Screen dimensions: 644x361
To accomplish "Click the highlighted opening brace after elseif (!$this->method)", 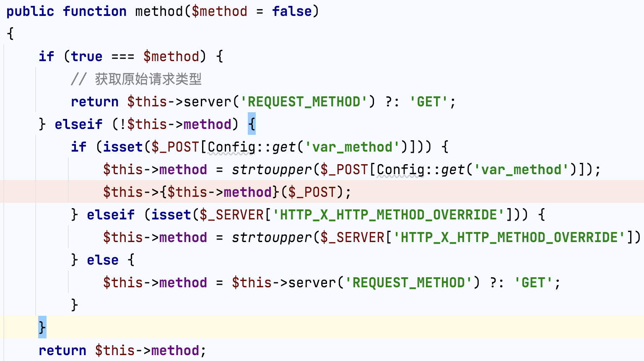I will [252, 124].
